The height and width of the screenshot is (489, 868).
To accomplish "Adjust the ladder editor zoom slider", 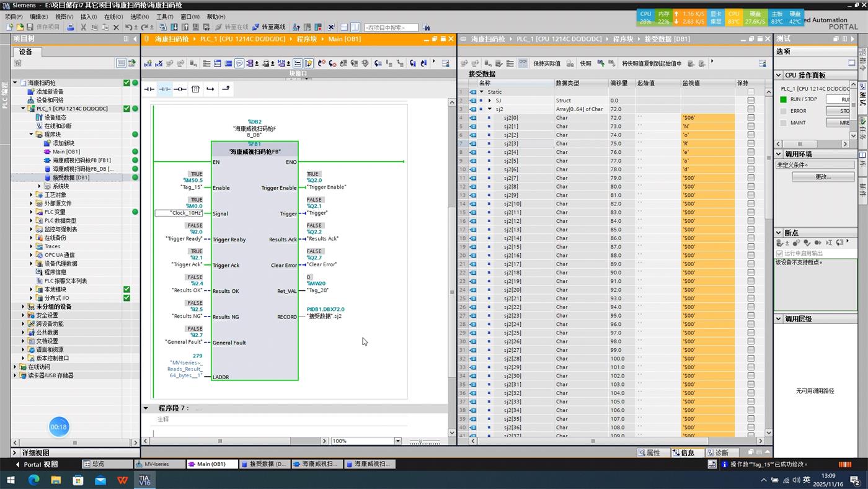I will pos(421,441).
